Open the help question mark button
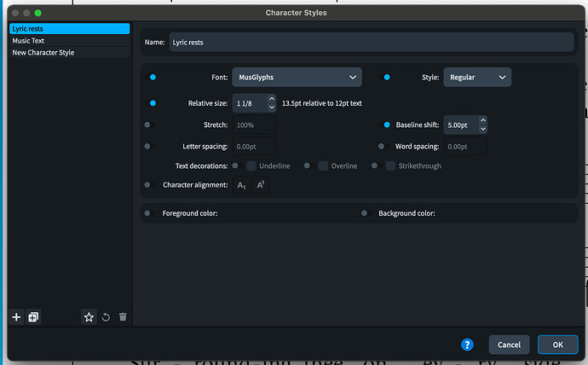 tap(467, 345)
